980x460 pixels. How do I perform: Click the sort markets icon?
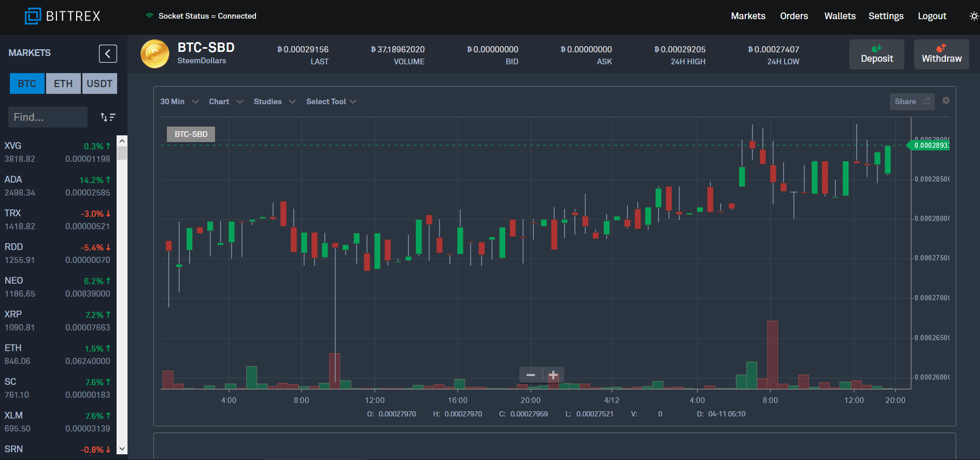point(108,117)
